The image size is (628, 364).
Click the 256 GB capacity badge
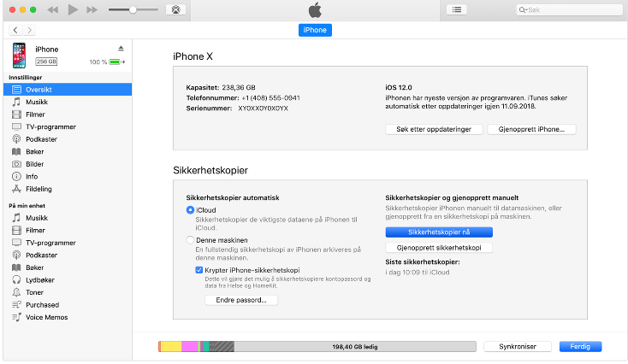(x=46, y=62)
